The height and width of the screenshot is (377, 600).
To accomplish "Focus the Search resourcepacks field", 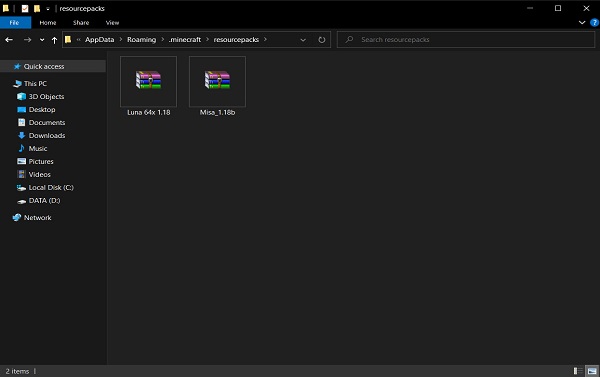I will pyautogui.click(x=466, y=39).
